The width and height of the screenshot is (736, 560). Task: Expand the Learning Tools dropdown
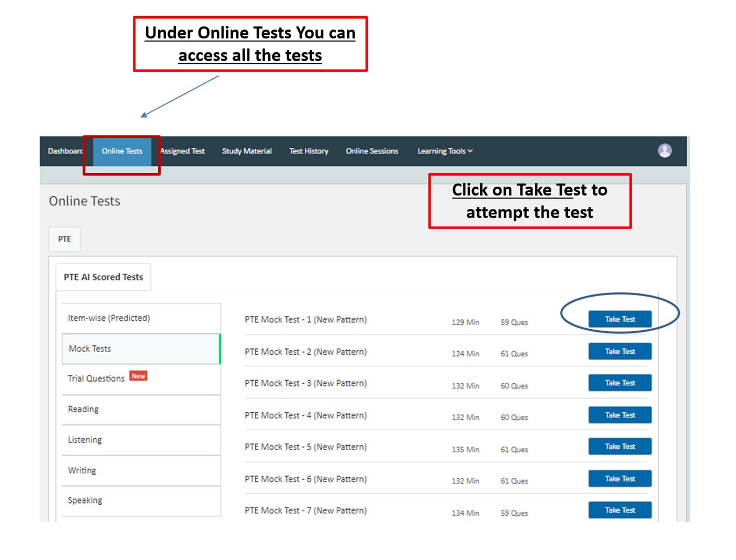(x=445, y=151)
